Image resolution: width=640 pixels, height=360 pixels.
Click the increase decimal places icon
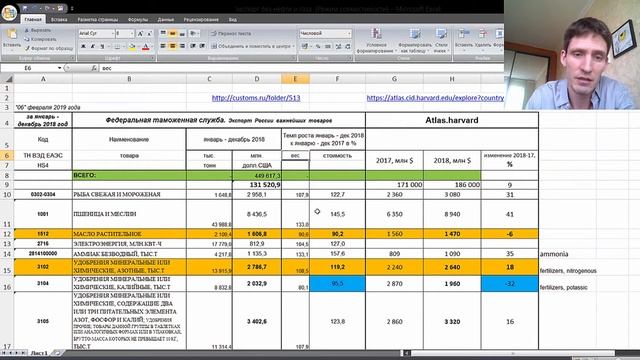[x=338, y=47]
